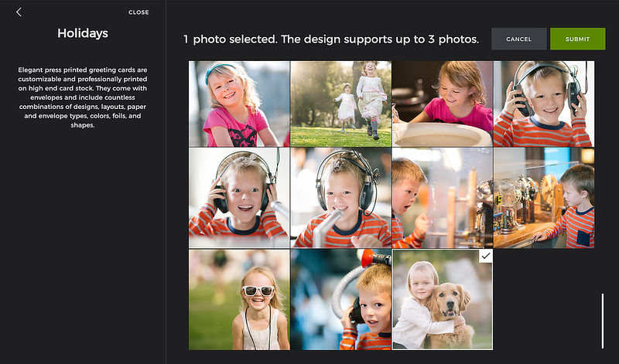Click the '1 photo selected' status message
Viewport: 619px width, 364px height.
331,39
